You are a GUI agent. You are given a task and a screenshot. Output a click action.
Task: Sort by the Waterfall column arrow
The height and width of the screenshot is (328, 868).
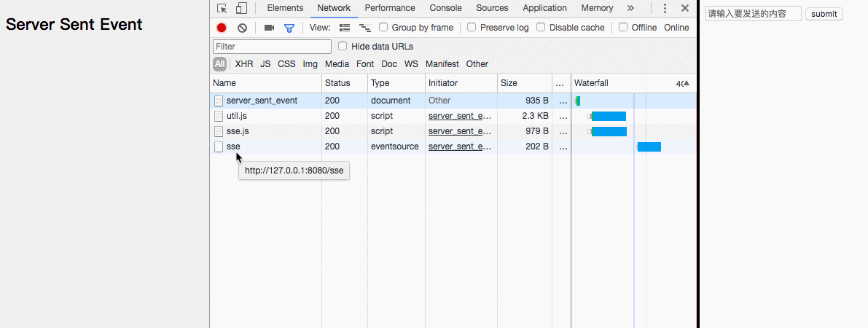[686, 83]
